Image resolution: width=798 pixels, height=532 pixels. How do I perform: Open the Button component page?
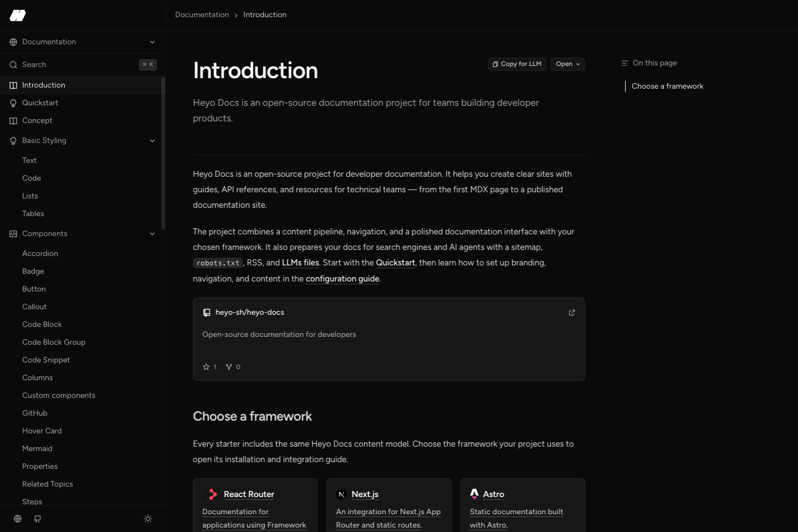coord(34,289)
